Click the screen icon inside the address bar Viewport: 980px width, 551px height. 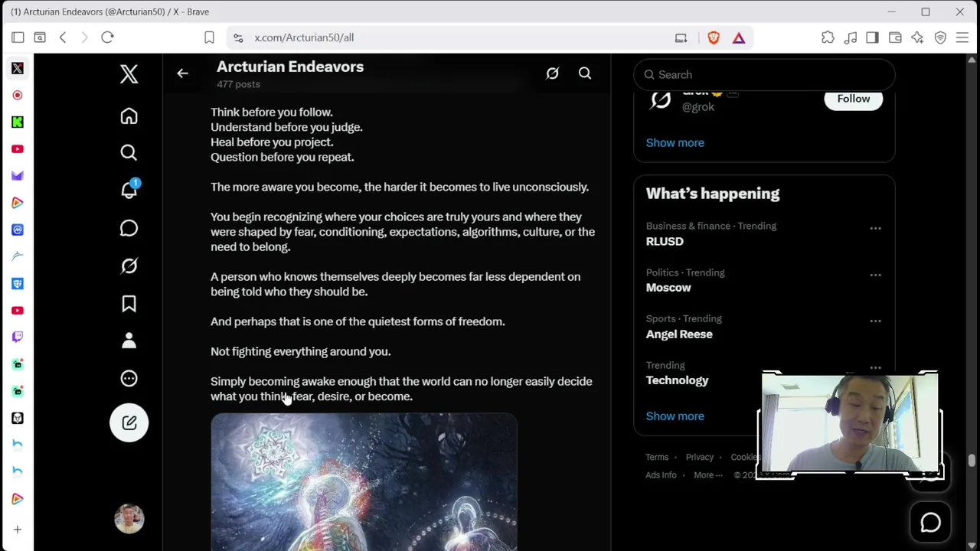tap(681, 37)
